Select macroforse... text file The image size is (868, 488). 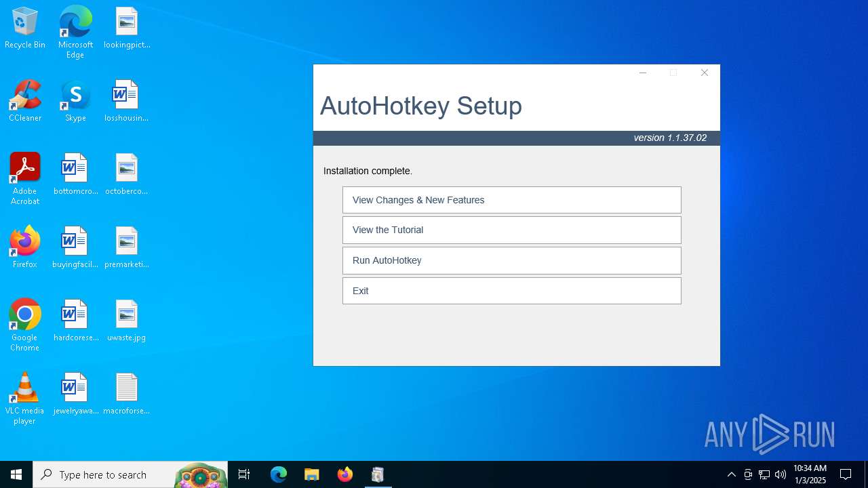tap(127, 394)
